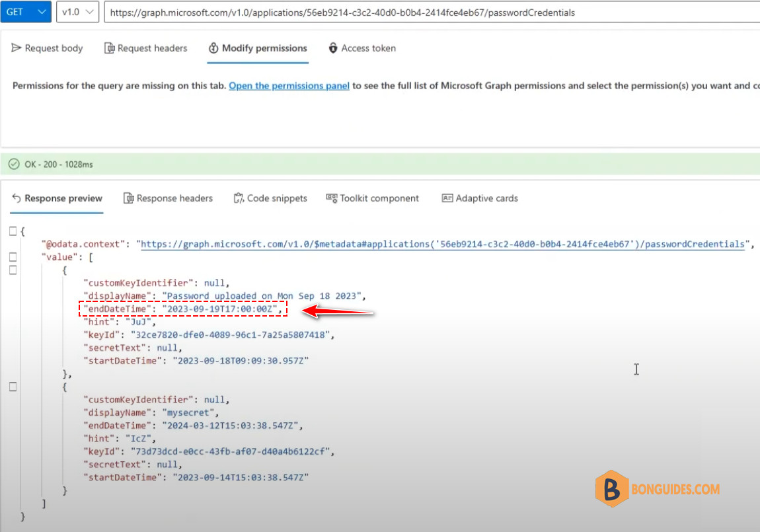Collapse the first credential object fold box
The height and width of the screenshot is (532, 760).
pos(13,270)
